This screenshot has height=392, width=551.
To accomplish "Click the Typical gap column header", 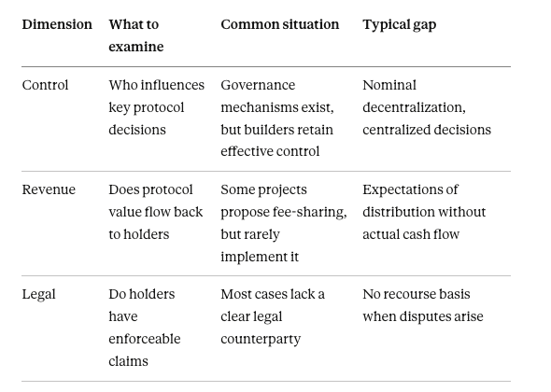I will [x=399, y=25].
